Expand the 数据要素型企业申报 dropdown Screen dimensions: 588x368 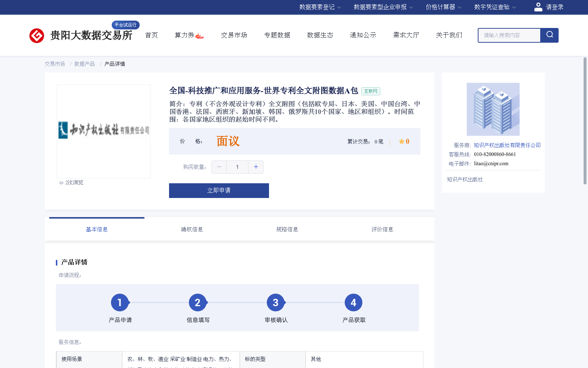tap(383, 7)
